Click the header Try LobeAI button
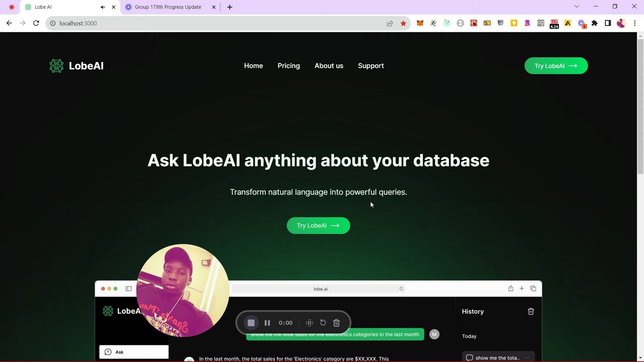The image size is (644, 362). pos(556,66)
